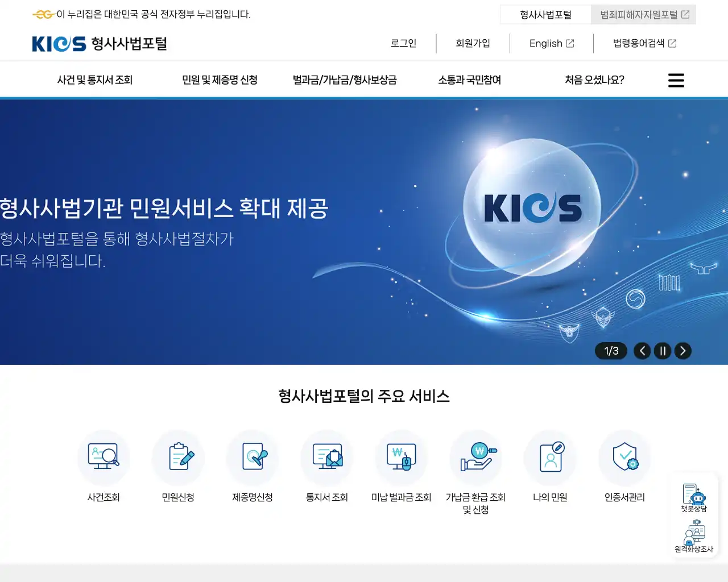Pause the banner slideshow
728x582 pixels.
(x=663, y=351)
